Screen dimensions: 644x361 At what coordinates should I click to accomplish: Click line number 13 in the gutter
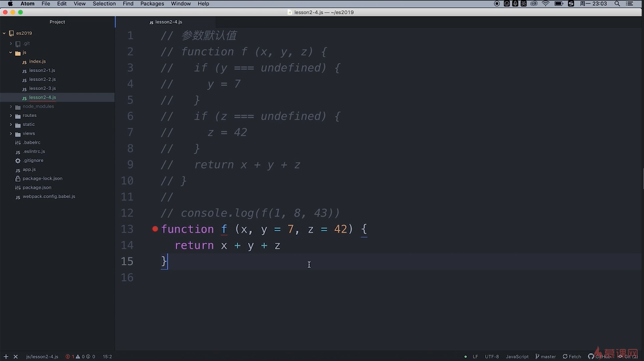click(127, 229)
